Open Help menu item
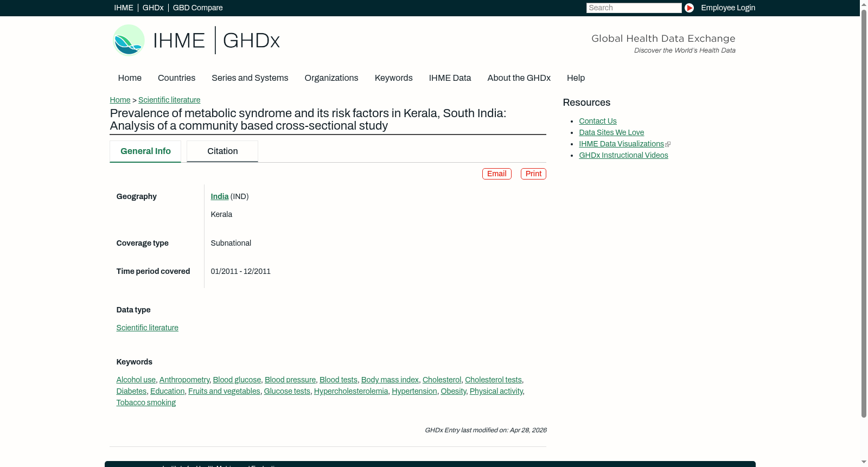 point(576,78)
